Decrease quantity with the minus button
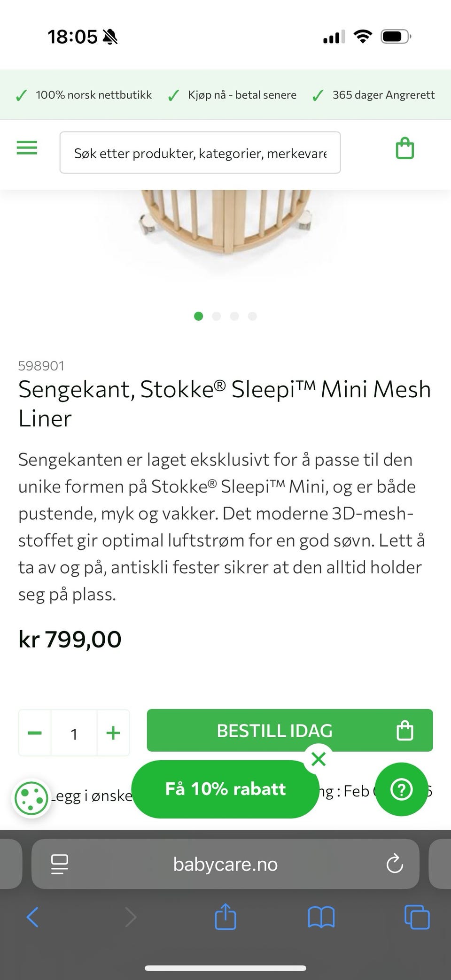The width and height of the screenshot is (451, 980). point(35,733)
